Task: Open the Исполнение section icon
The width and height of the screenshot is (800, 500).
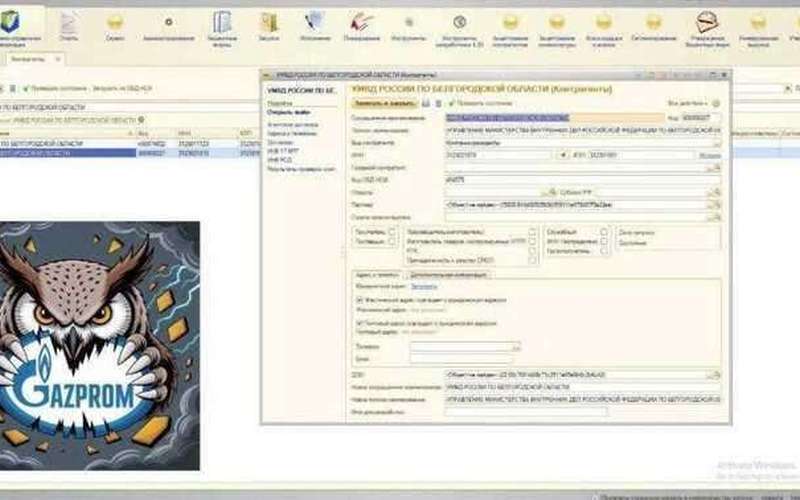Action: tap(315, 27)
